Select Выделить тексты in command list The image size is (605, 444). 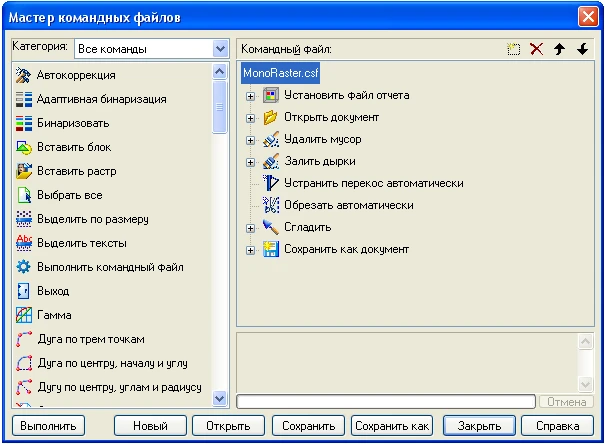(81, 243)
